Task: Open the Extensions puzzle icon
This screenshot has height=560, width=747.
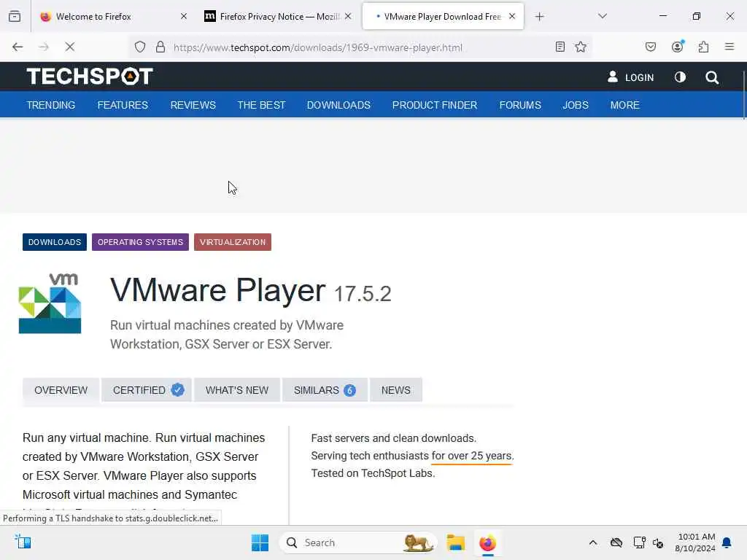Action: pyautogui.click(x=703, y=47)
